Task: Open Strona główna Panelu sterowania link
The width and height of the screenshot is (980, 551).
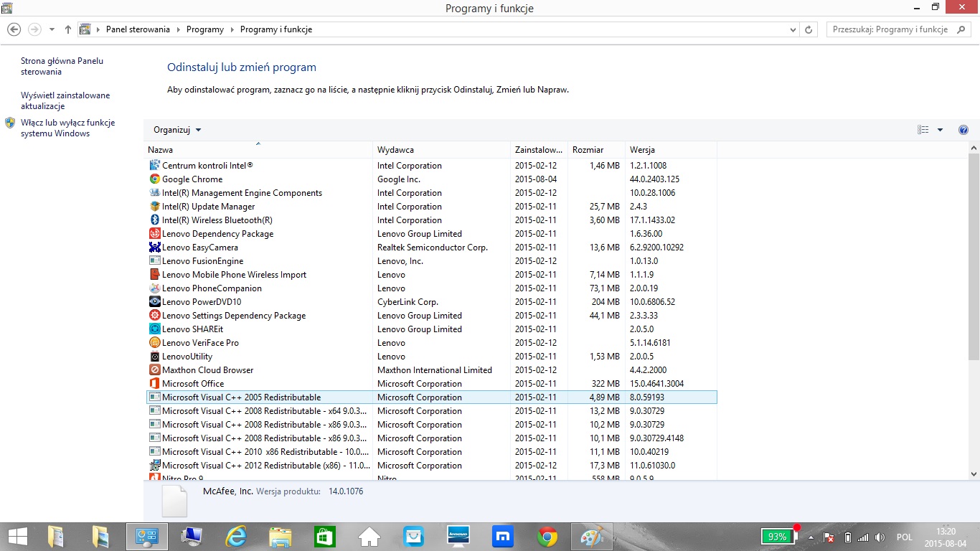Action: pos(62,67)
